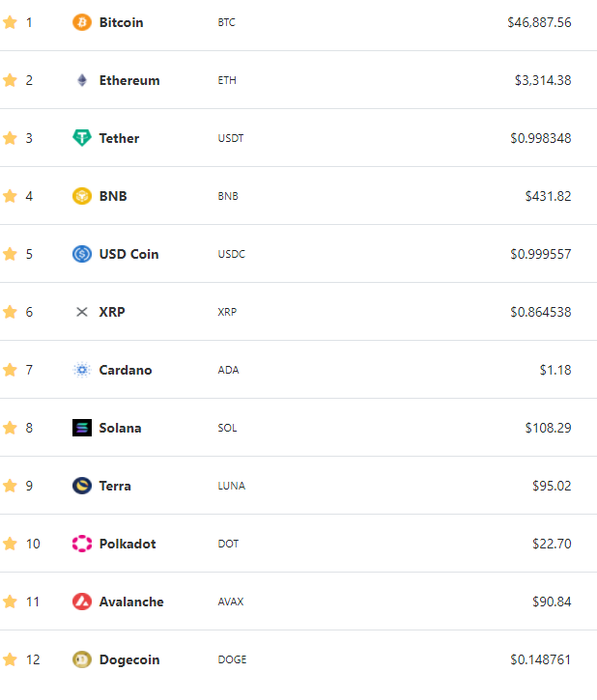This screenshot has width=597, height=700.
Task: Click the green Tether logo
Action: pyautogui.click(x=82, y=138)
